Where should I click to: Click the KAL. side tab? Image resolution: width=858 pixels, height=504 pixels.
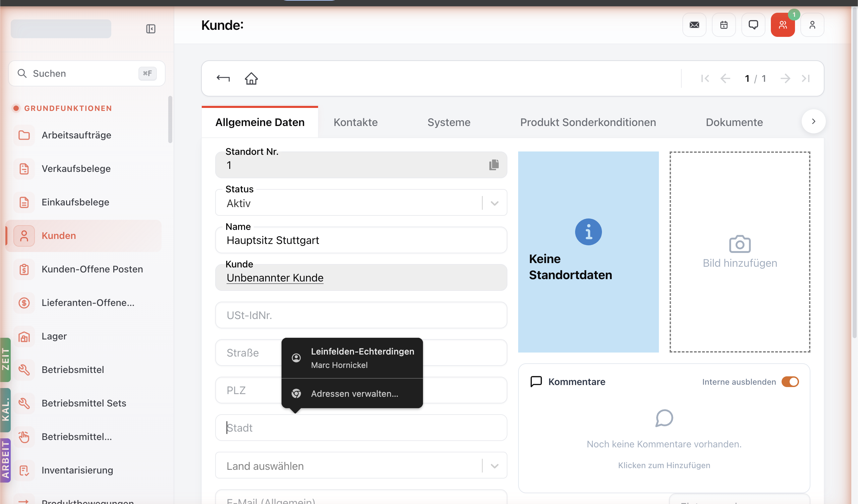5,411
